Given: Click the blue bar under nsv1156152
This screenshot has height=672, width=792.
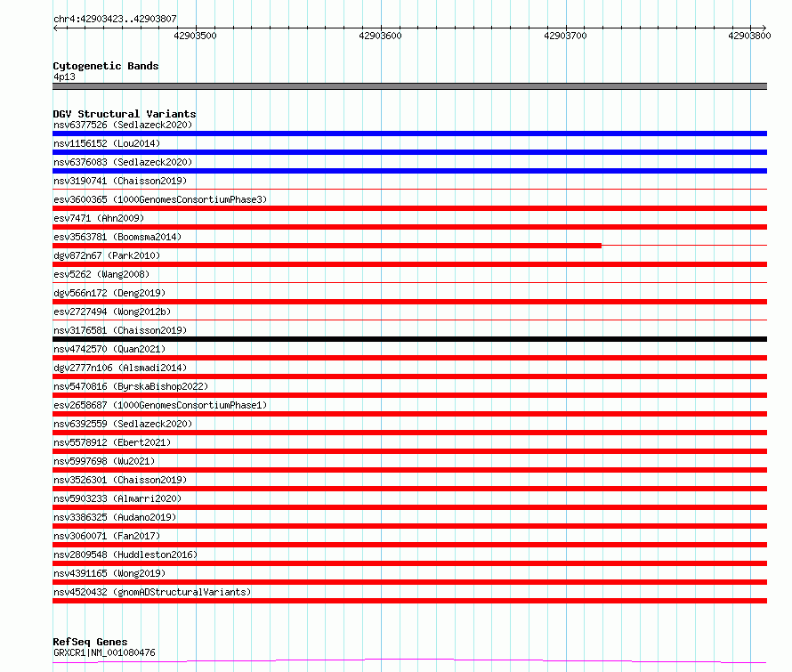Looking at the screenshot, I should (409, 152).
